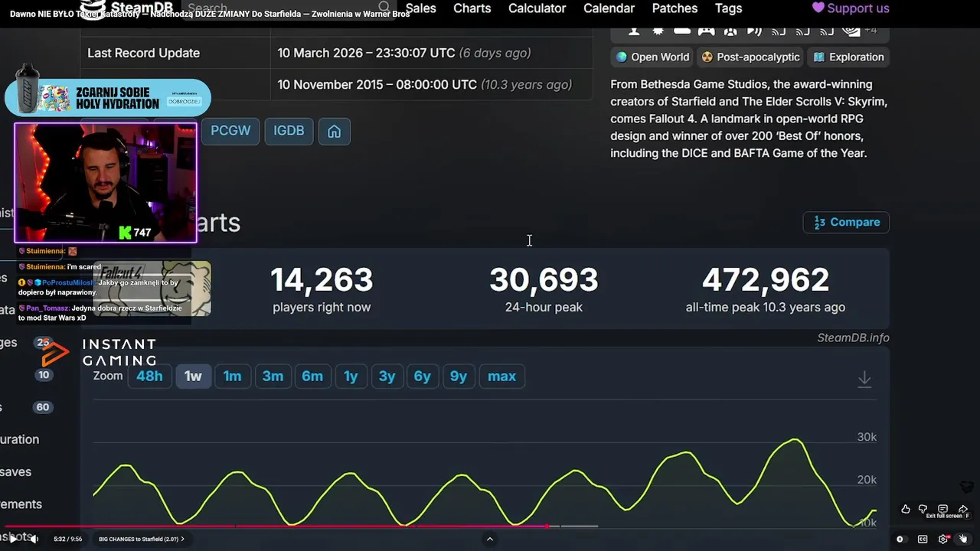Image resolution: width=980 pixels, height=551 pixels.
Task: Select the 3m zoom range
Action: tap(273, 376)
